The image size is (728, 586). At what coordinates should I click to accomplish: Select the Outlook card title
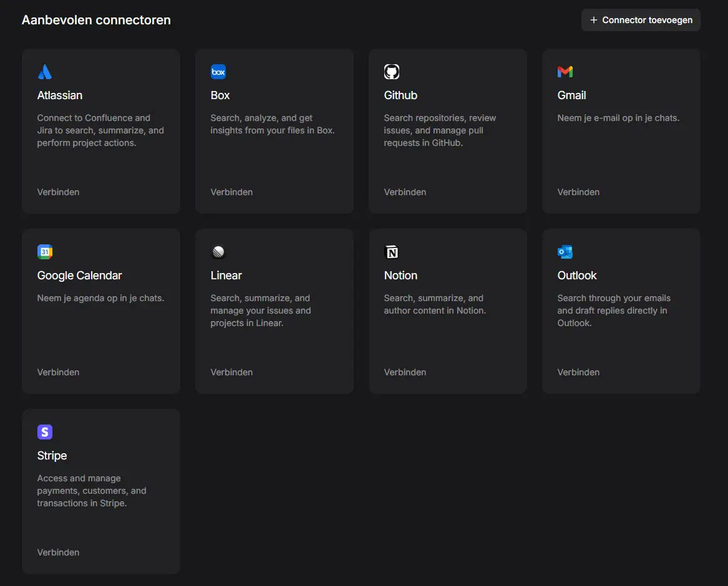point(576,275)
